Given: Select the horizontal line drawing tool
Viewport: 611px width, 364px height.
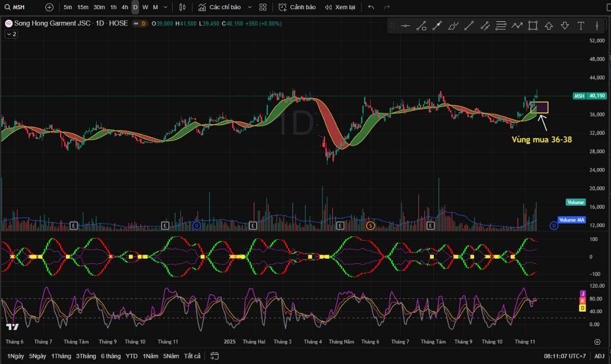Looking at the screenshot, I should [405, 26].
